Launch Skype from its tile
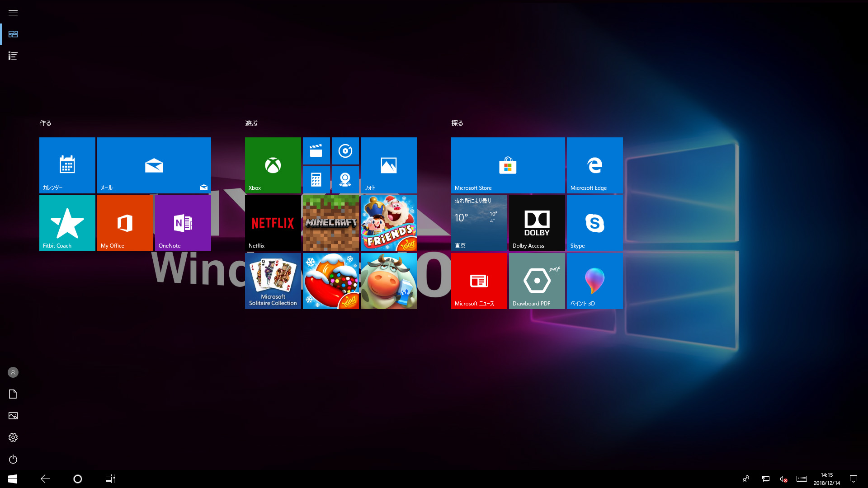The height and width of the screenshot is (488, 868). point(594,223)
